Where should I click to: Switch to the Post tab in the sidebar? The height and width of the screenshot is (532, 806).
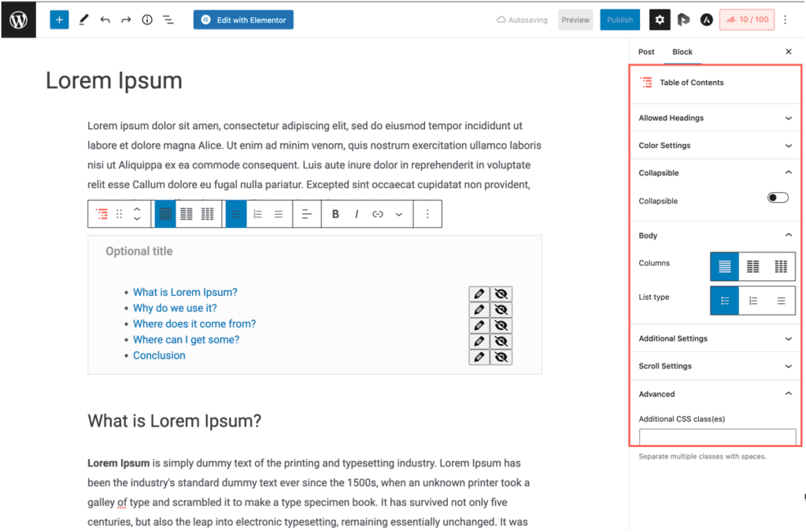[645, 51]
